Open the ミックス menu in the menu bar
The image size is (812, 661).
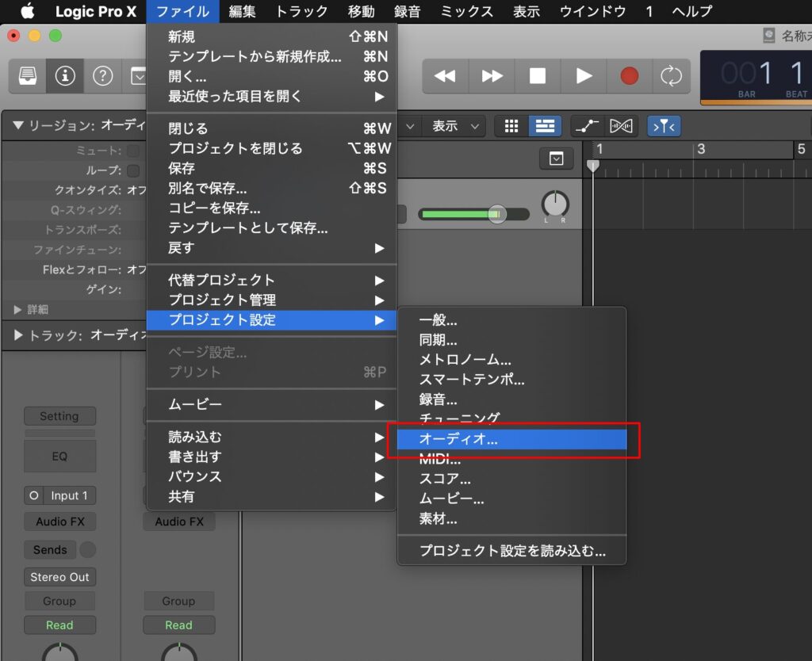coord(465,11)
